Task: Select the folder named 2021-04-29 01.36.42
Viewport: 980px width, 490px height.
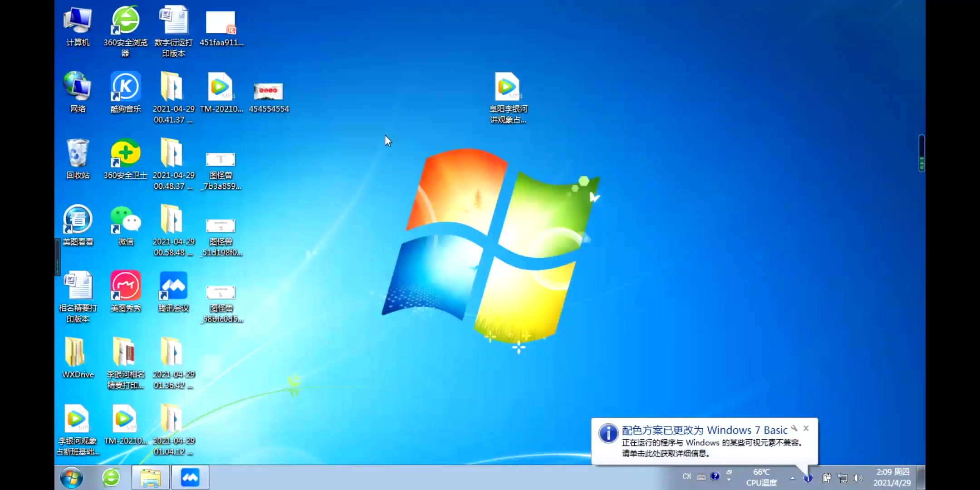Action: (x=173, y=363)
